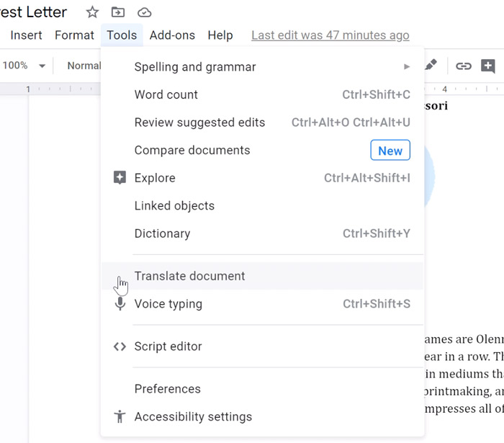Select Word count

tap(262, 94)
